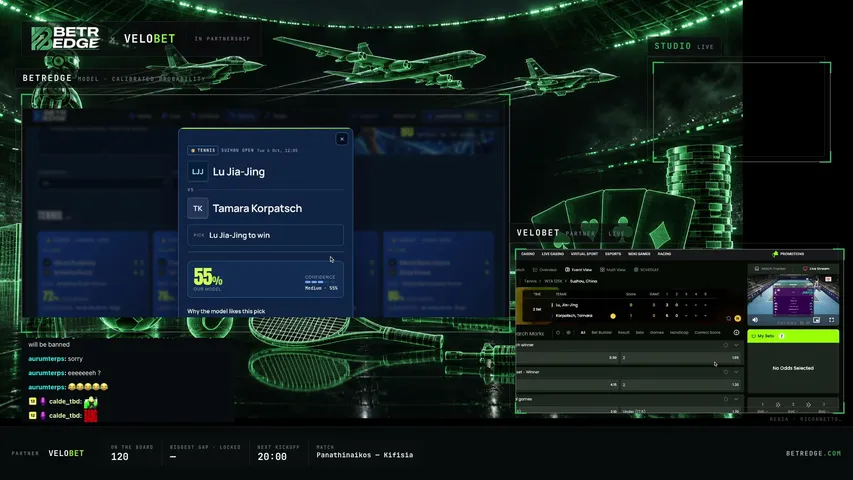The height and width of the screenshot is (480, 853).
Task: Click the 'Lu Jia-Jing to win' pick box
Action: 265,235
